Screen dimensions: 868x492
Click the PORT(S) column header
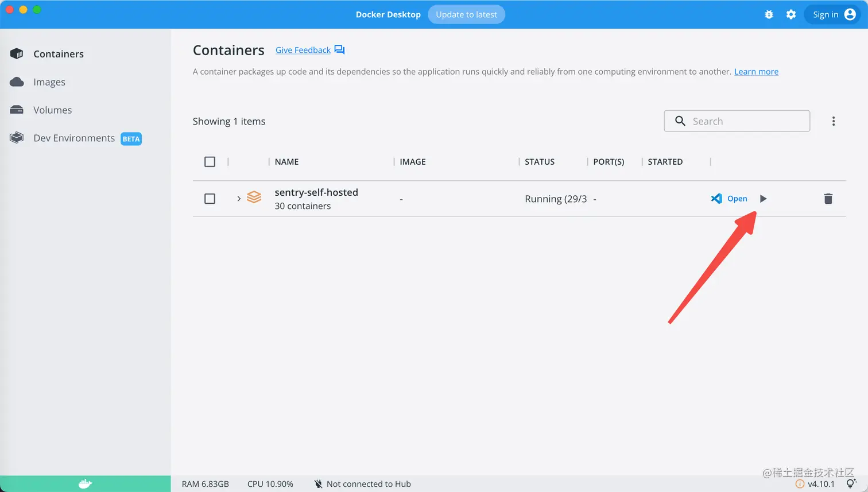pyautogui.click(x=609, y=162)
